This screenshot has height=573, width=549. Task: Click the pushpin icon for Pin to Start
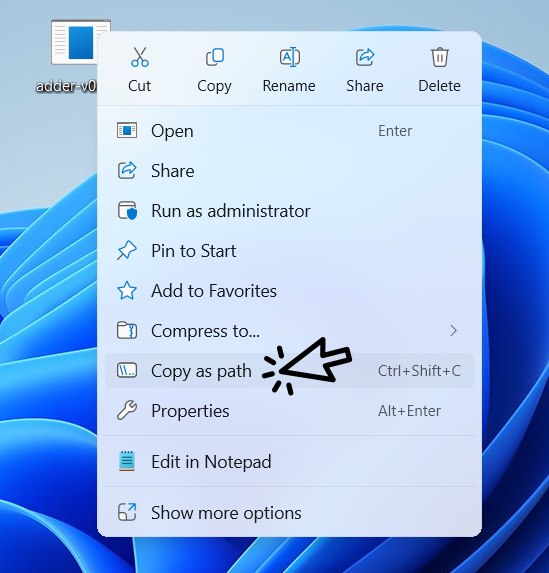coord(126,251)
